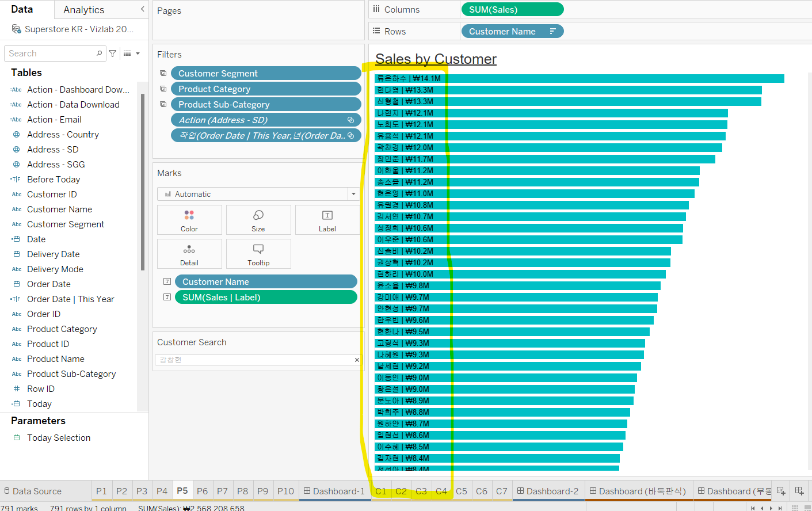This screenshot has height=511, width=812.
Task: Open the view options dropdown arrow
Action: pyautogui.click(x=138, y=54)
